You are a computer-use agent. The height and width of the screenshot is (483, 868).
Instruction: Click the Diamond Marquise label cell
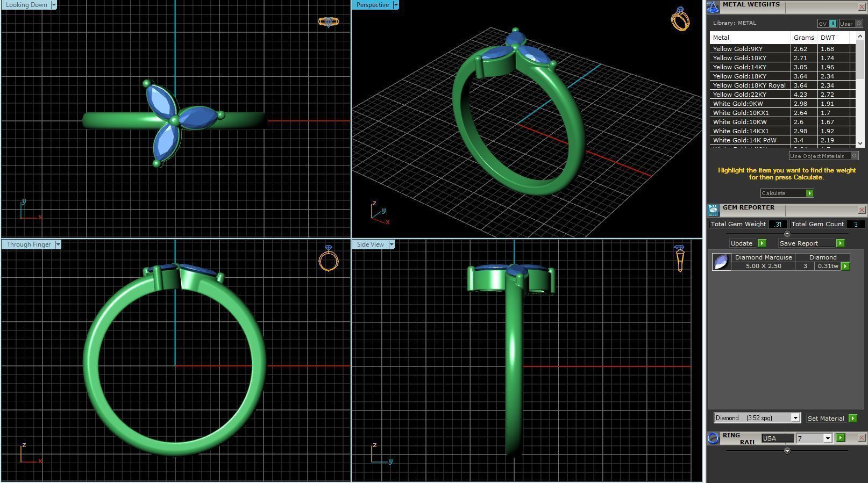point(763,257)
